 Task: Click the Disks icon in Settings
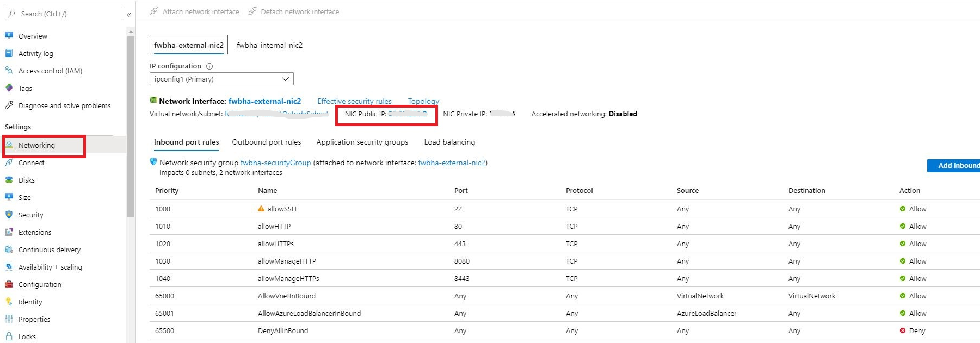click(9, 180)
